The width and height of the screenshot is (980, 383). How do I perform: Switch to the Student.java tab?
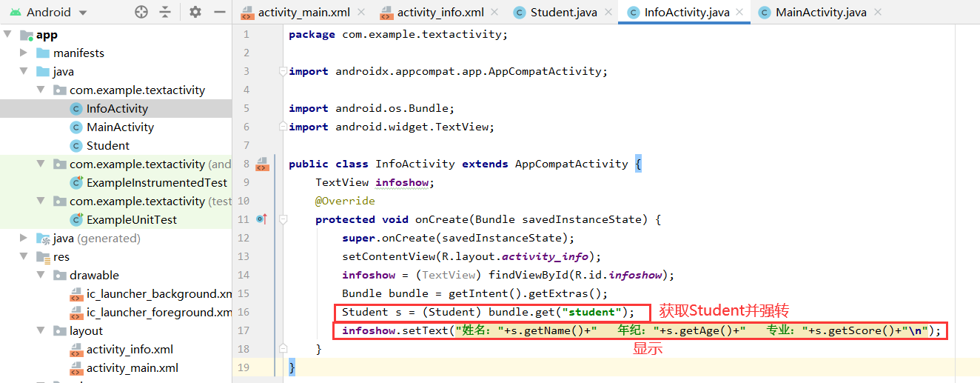[x=563, y=12]
